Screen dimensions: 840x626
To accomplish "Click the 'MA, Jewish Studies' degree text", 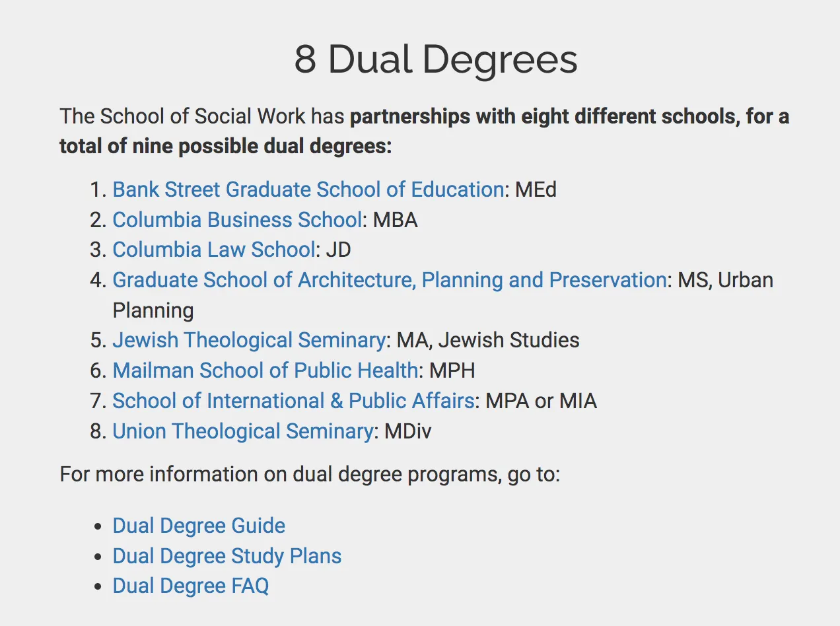I will [488, 340].
